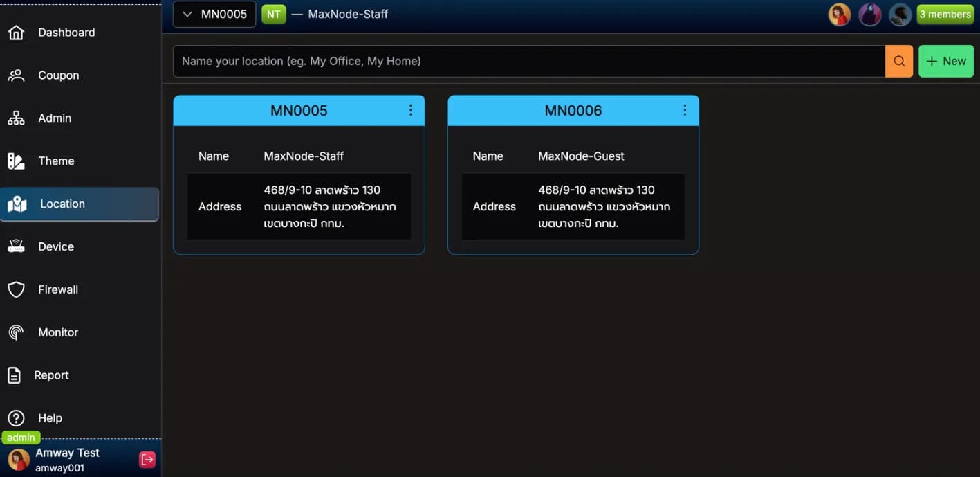Click the Admin sidebar icon
This screenshot has height=477, width=980.
point(16,117)
